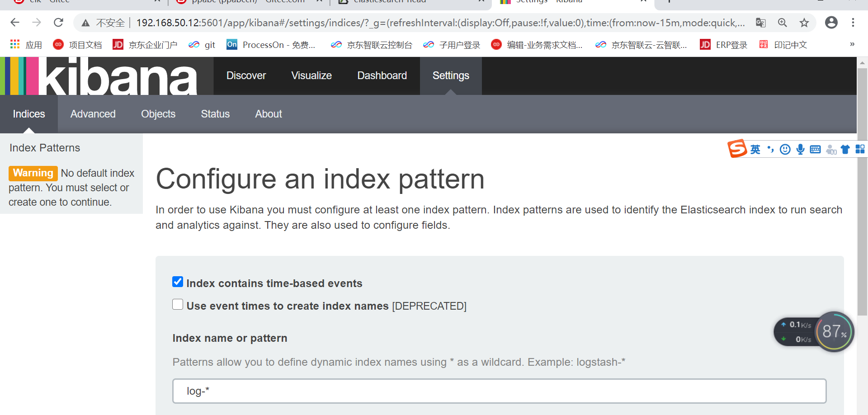Open 京东企业门户 bookmark
868x415 pixels.
[145, 45]
